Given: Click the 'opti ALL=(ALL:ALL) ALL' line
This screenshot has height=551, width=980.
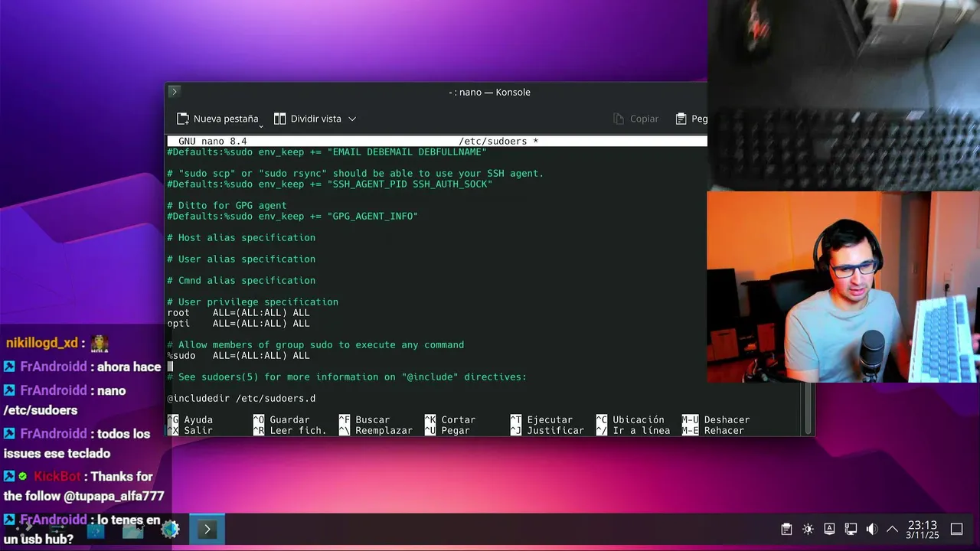Looking at the screenshot, I should coord(238,324).
